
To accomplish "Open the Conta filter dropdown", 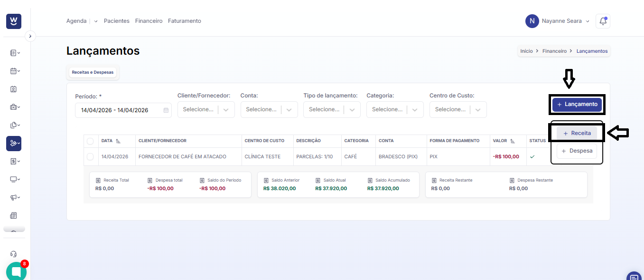I will 269,109.
